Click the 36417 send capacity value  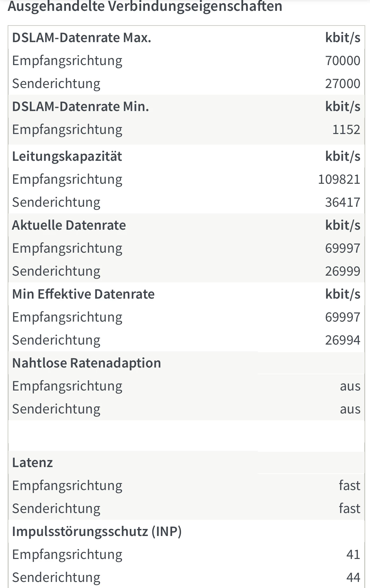point(343,202)
